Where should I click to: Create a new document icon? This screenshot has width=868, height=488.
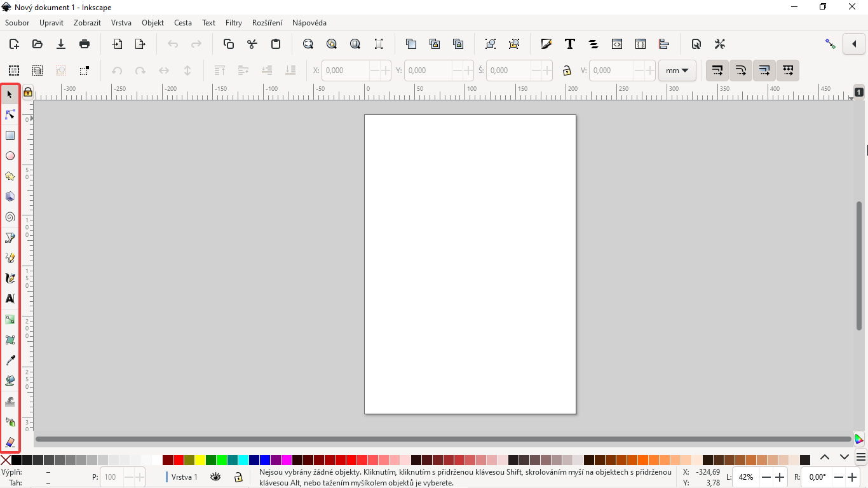[14, 44]
